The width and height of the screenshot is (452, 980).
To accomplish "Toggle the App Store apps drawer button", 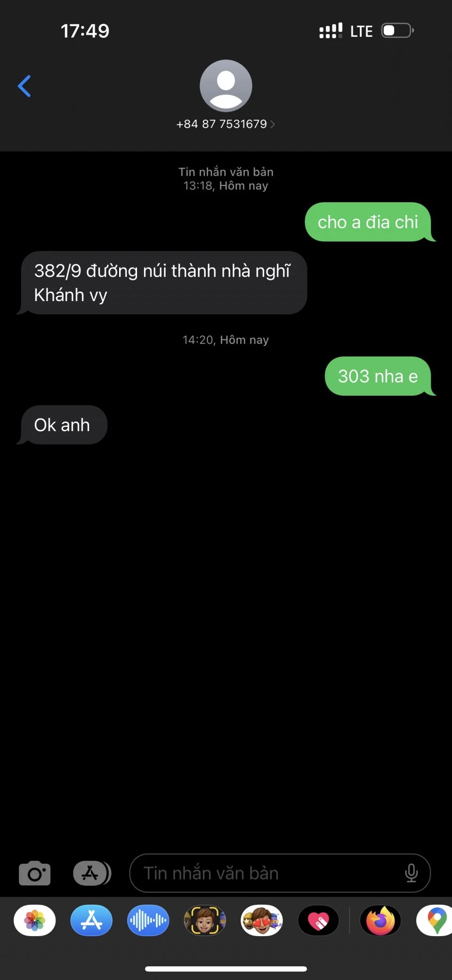I will click(92, 874).
